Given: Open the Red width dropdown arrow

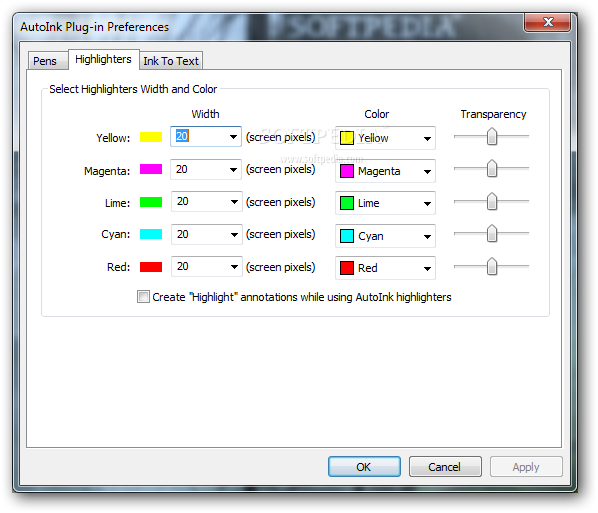Looking at the screenshot, I should tap(234, 267).
